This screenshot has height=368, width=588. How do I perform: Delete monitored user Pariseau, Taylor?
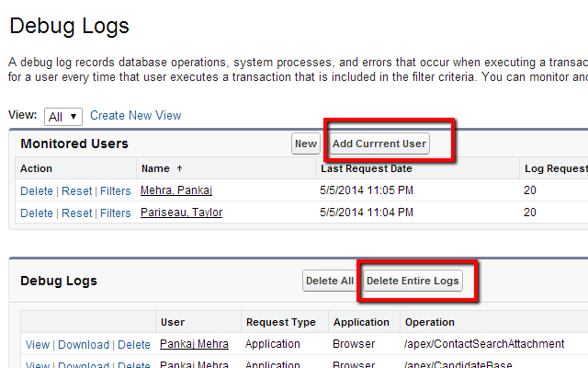click(37, 213)
